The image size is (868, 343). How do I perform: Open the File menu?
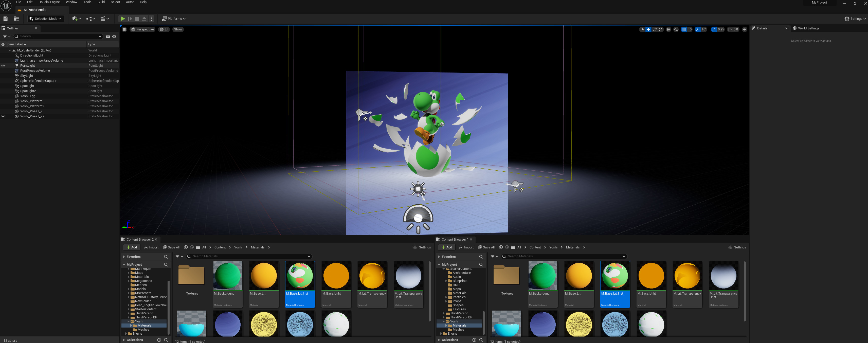(x=19, y=2)
